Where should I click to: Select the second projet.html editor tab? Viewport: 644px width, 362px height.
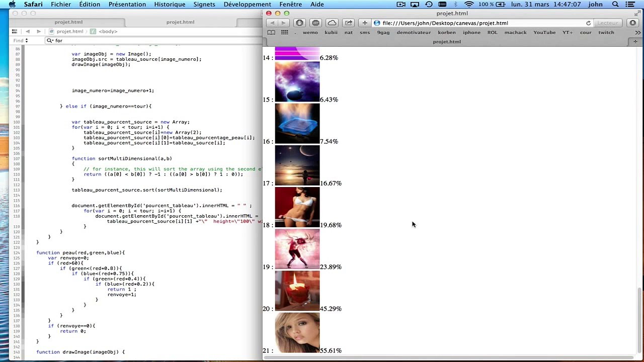click(x=180, y=22)
